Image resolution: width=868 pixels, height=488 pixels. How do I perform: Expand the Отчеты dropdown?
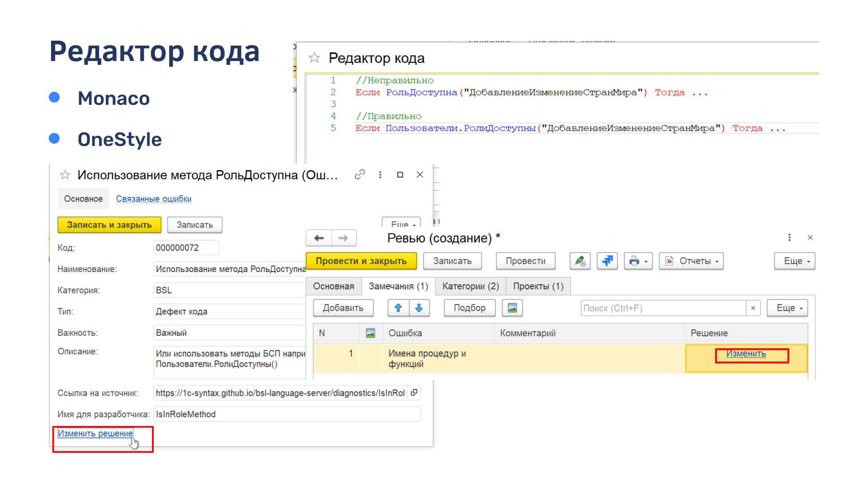pyautogui.click(x=691, y=261)
